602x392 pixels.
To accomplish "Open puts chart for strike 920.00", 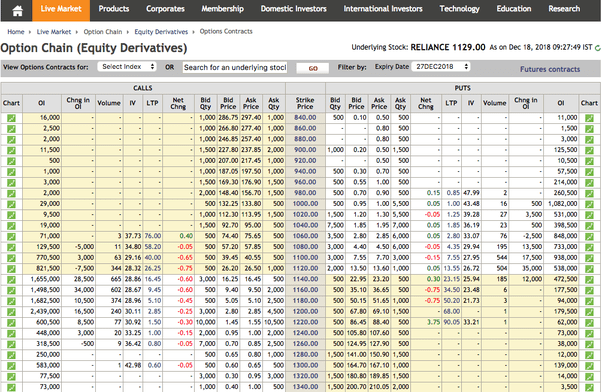I will pyautogui.click(x=589, y=161).
